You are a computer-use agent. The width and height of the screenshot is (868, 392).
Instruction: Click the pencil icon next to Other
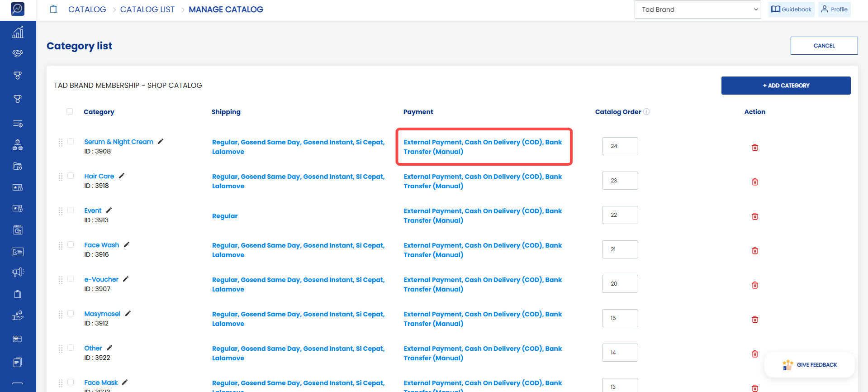tap(109, 348)
